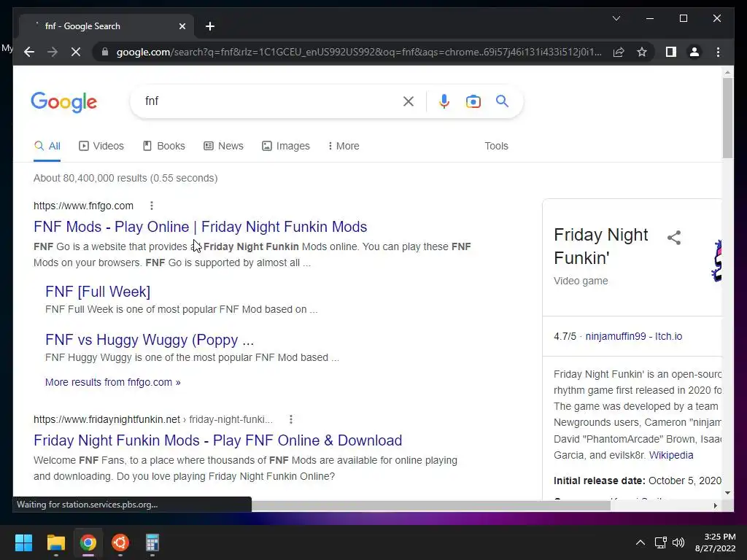
Task: Select the All results tab
Action: (47, 146)
